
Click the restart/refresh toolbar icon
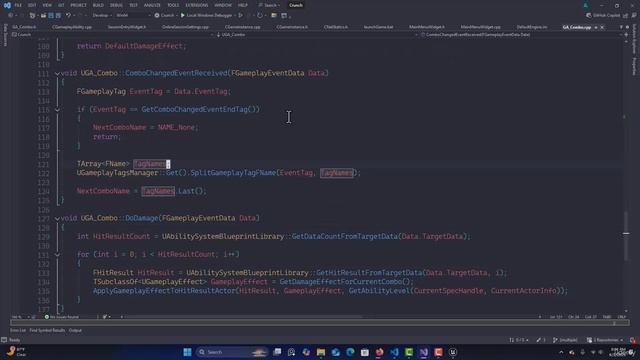click(260, 16)
